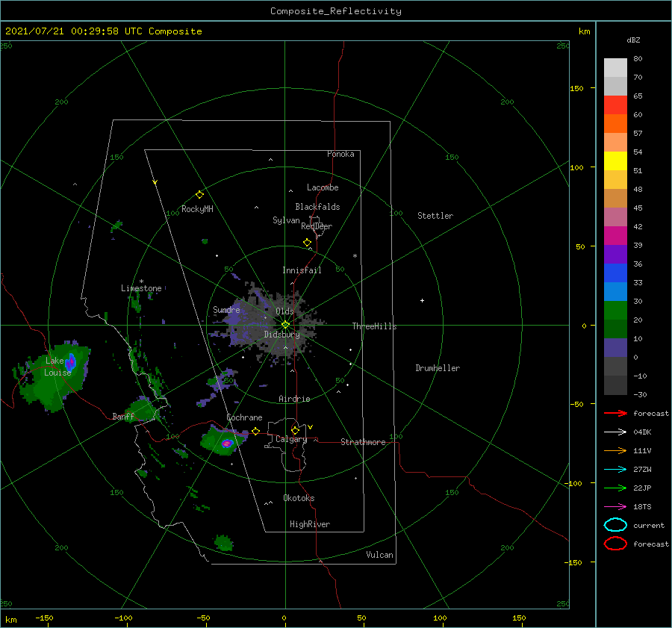Click the Composite_Reflectivity title
The height and width of the screenshot is (628, 672).
(336, 11)
